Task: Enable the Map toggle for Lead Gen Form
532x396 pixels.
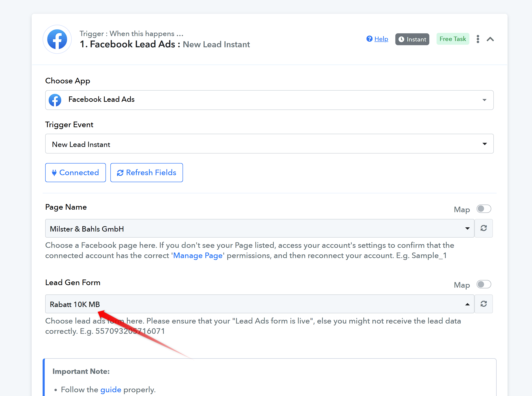Action: (484, 284)
